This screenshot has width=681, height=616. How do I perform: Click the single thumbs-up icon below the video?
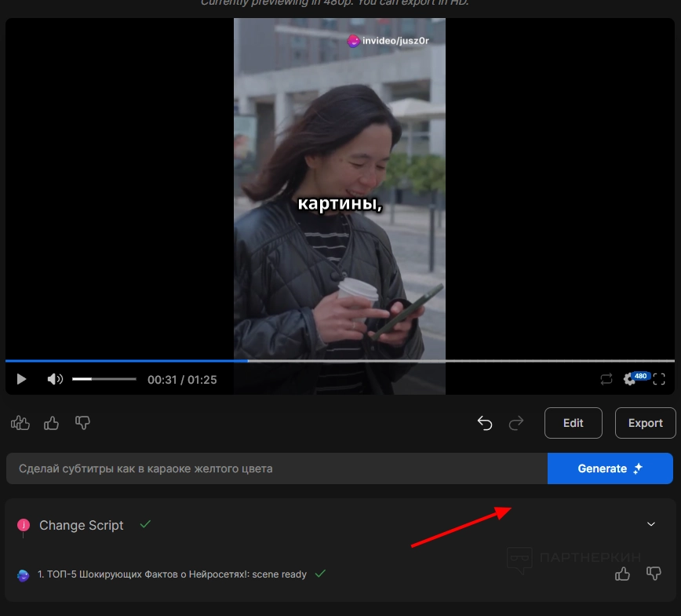(51, 423)
